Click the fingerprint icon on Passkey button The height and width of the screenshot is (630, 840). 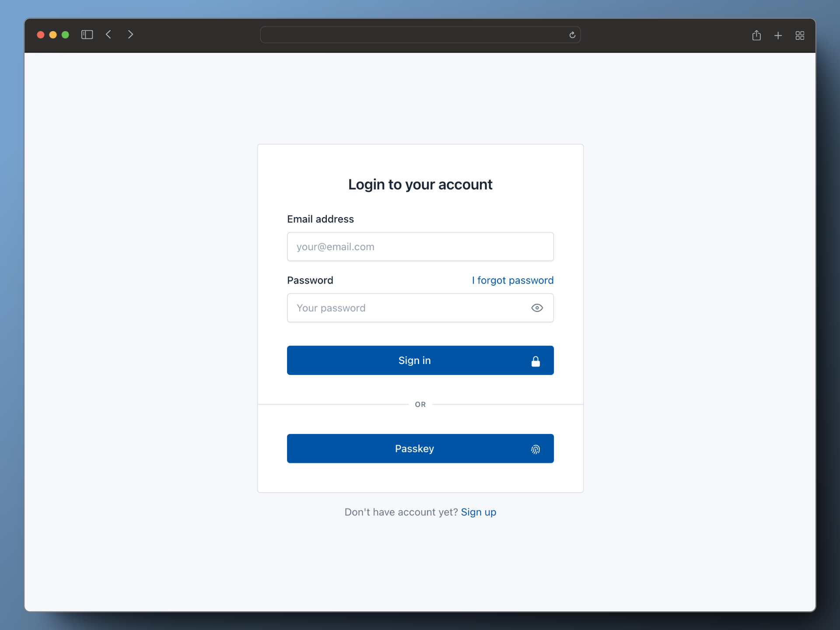point(536,449)
